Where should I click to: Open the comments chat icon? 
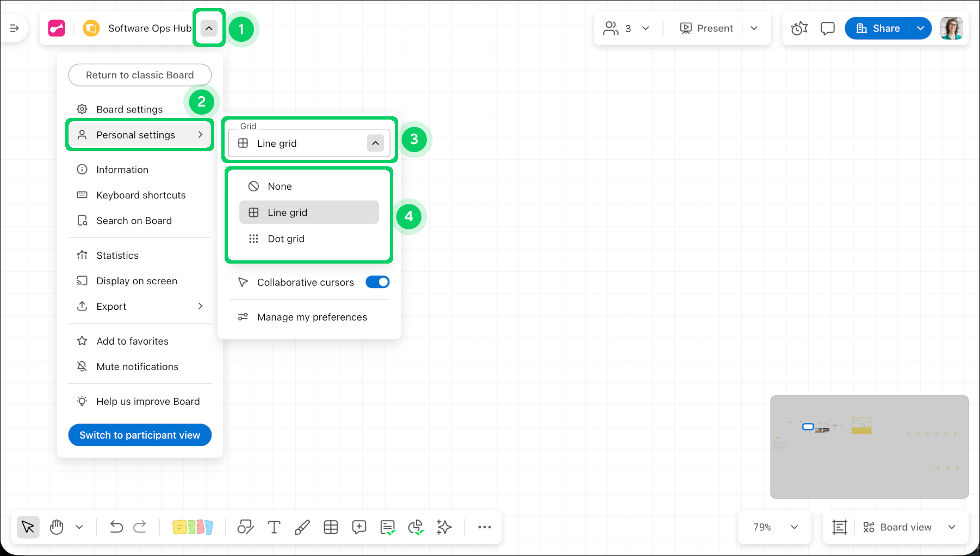coord(827,28)
